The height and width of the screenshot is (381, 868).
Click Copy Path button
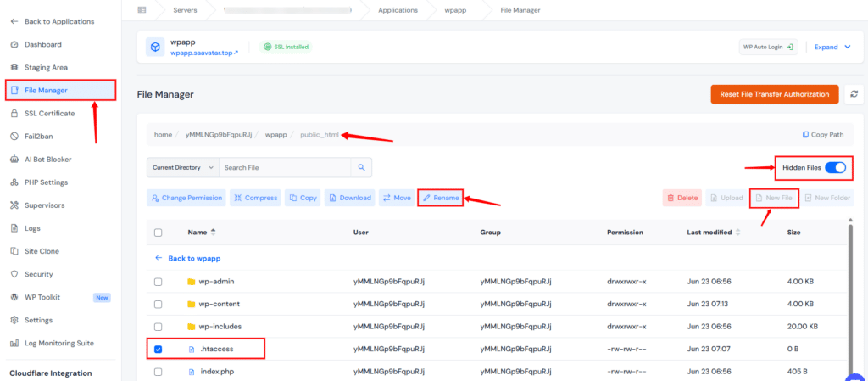click(x=822, y=135)
